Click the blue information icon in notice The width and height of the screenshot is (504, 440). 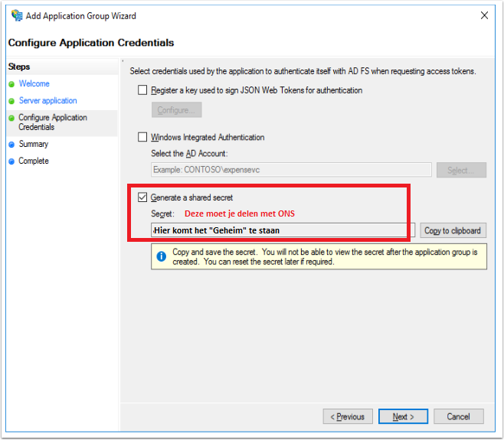162,256
